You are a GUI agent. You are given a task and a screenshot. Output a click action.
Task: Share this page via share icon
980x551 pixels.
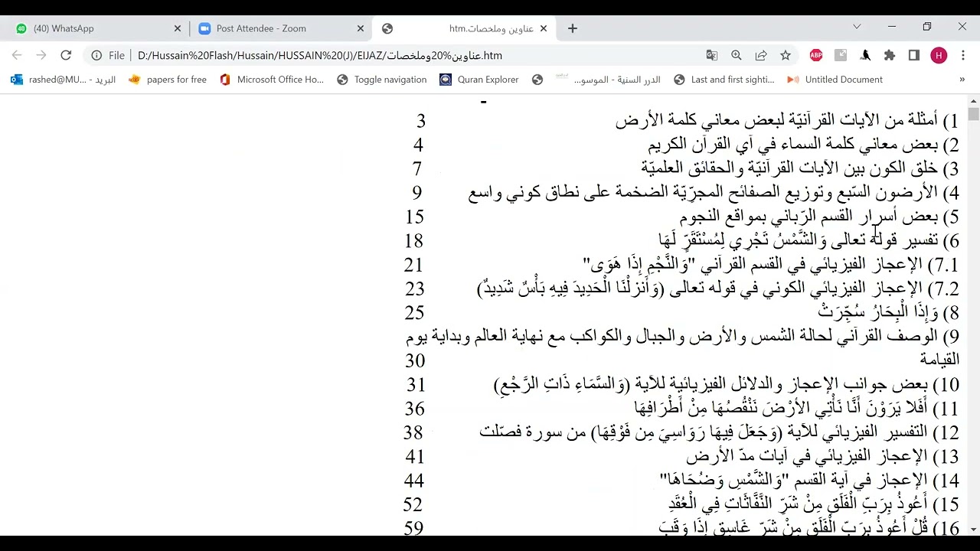761,55
